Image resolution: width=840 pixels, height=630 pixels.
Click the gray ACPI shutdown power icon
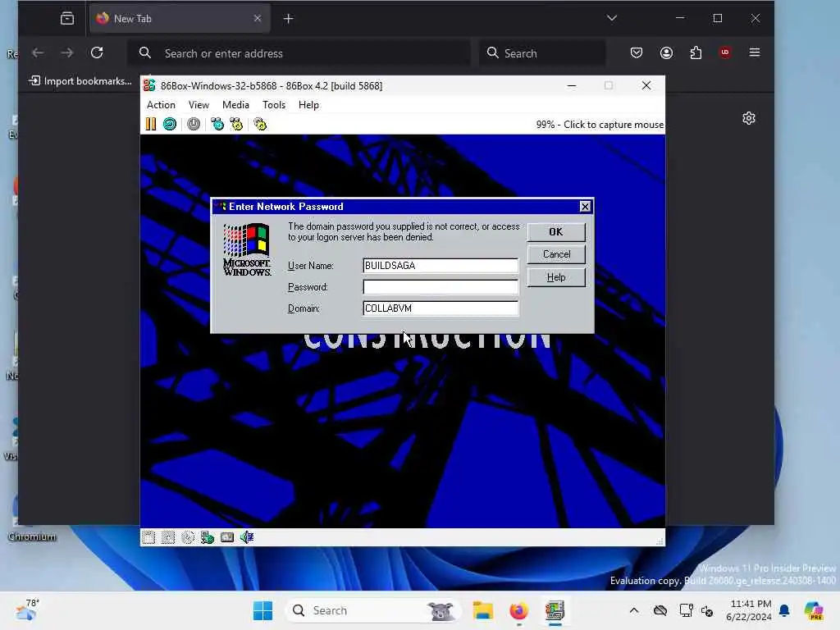(194, 125)
